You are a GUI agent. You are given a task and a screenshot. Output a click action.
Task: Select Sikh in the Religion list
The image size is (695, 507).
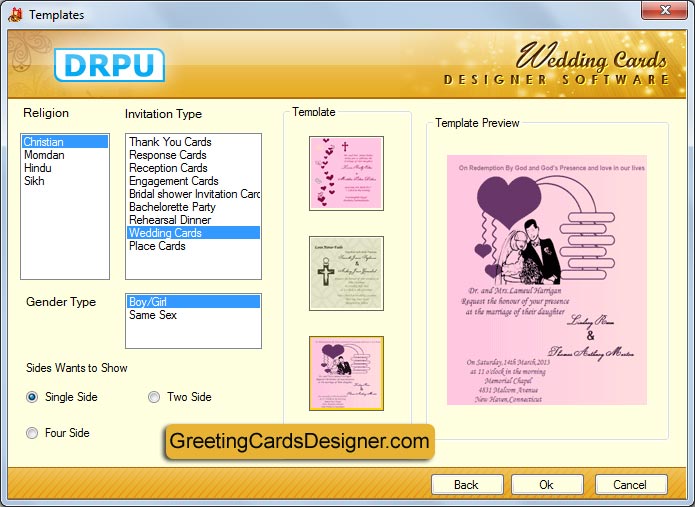pyautogui.click(x=65, y=181)
